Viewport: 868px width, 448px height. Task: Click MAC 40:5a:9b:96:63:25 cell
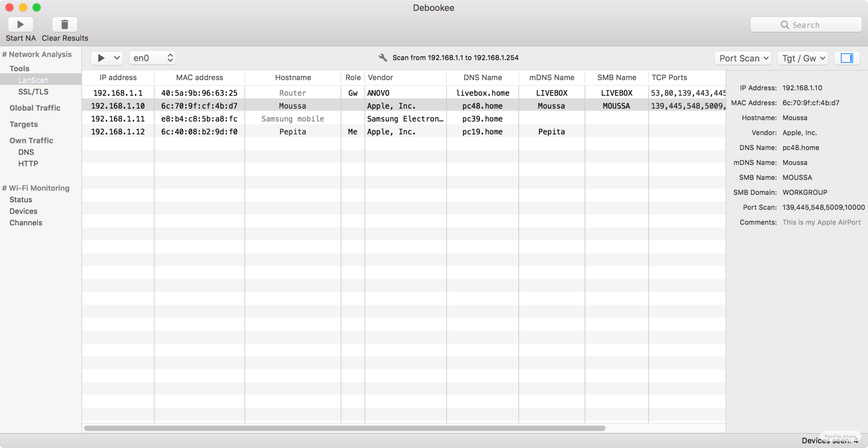pyautogui.click(x=199, y=93)
